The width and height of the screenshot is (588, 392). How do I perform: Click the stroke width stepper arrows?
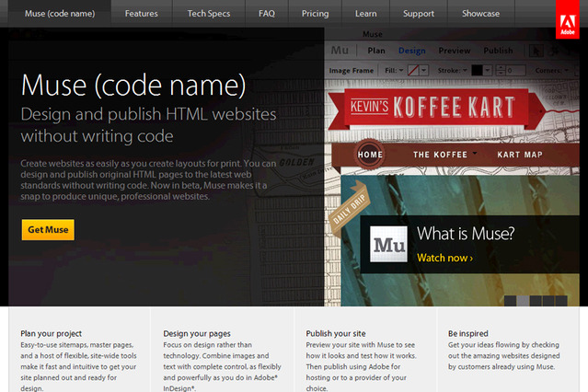(x=501, y=70)
